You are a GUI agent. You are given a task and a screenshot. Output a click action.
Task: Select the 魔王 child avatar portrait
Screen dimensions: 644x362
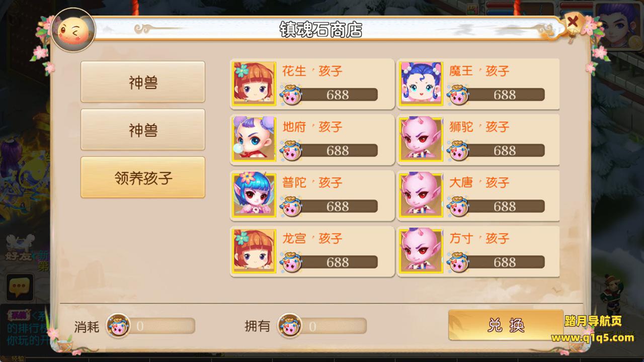[x=421, y=83]
